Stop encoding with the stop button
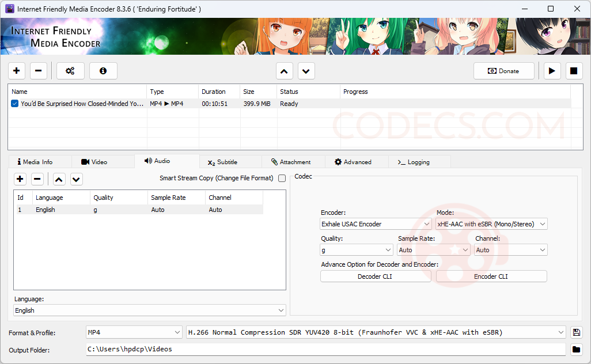The image size is (591, 364). 574,71
